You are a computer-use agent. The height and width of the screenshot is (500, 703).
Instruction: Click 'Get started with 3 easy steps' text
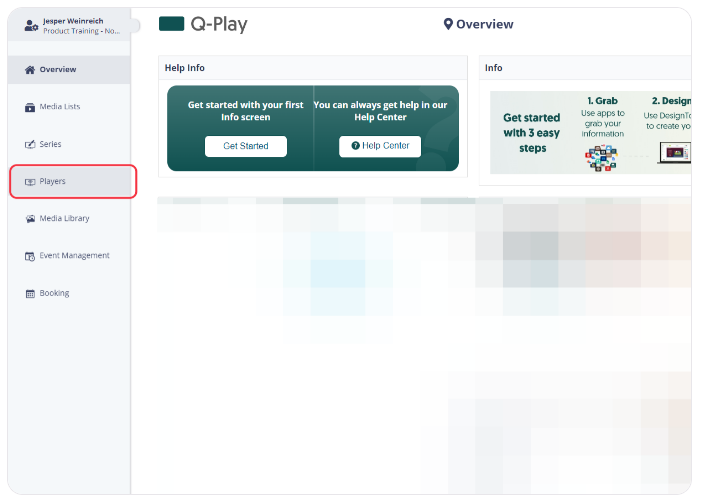[532, 133]
